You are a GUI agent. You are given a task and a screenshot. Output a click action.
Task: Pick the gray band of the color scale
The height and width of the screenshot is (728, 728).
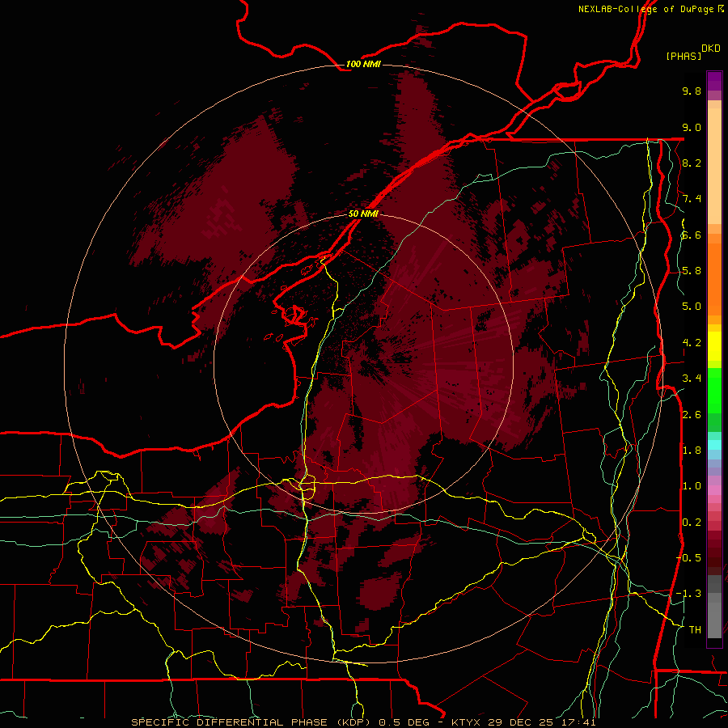coord(714,607)
